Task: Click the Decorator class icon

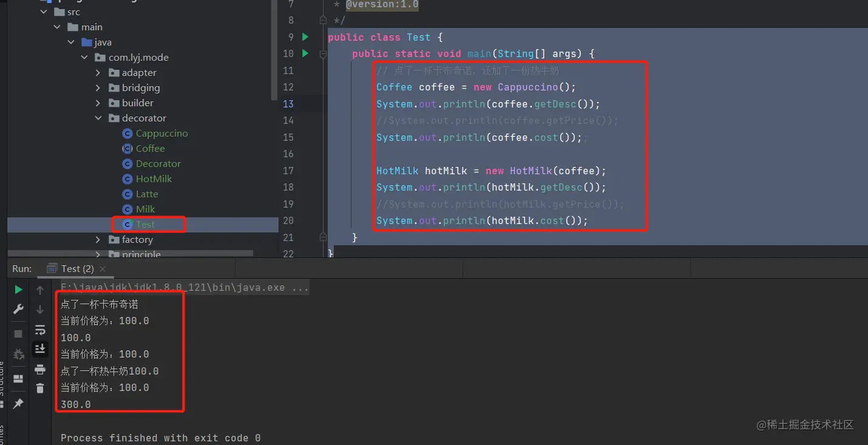Action: click(x=127, y=164)
